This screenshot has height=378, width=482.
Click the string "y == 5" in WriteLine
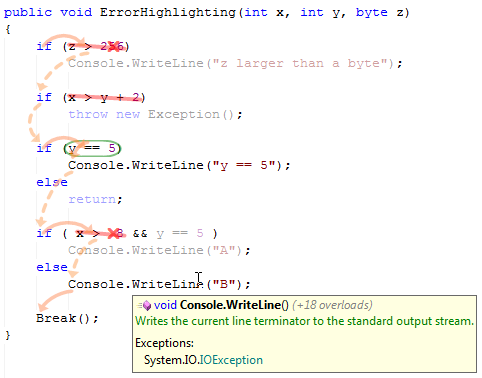pyautogui.click(x=243, y=165)
